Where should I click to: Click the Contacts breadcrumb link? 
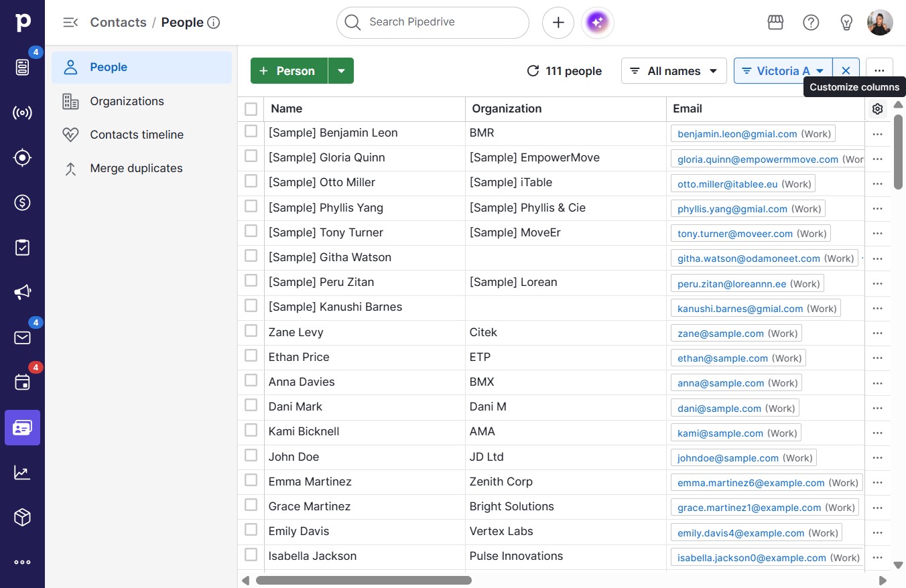(118, 22)
